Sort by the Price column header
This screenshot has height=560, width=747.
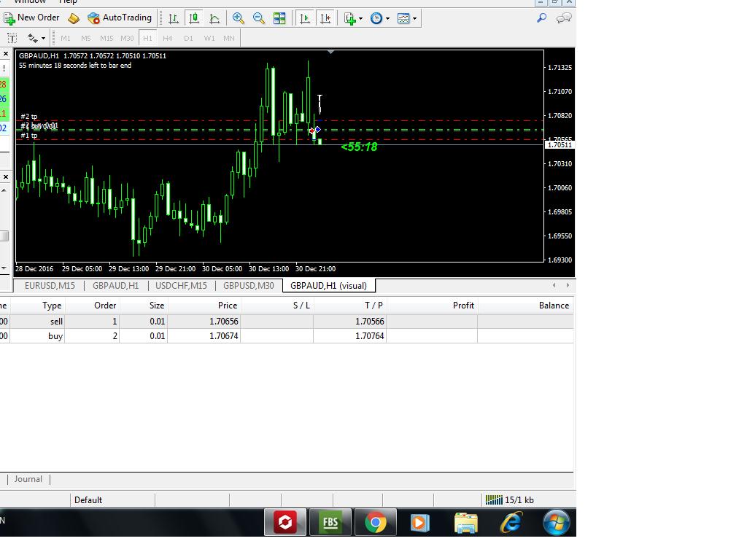228,306
